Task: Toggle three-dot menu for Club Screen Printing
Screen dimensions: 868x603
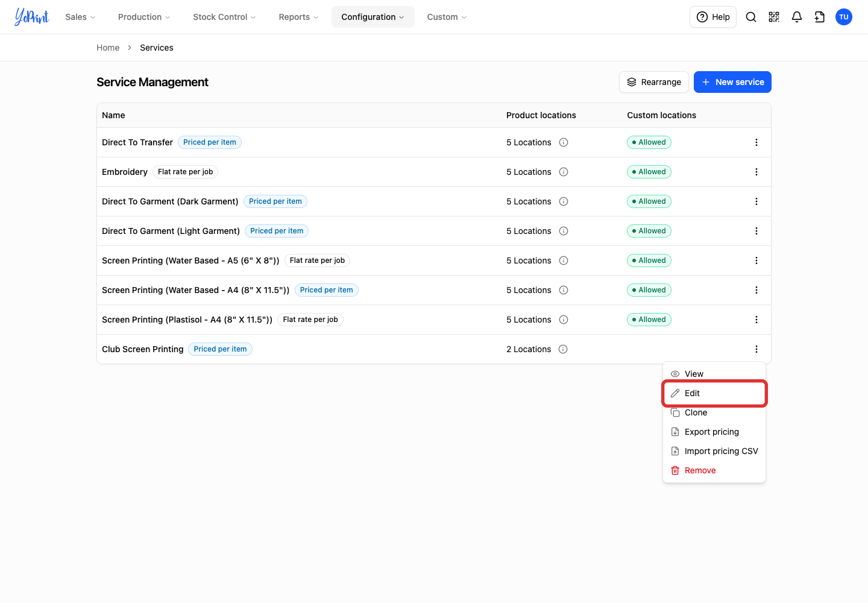Action: [756, 349]
